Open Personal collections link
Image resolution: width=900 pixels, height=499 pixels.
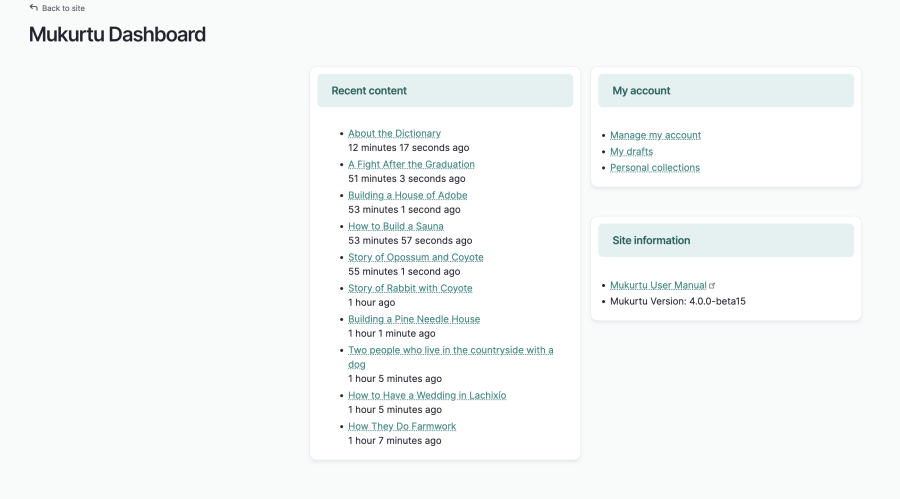(654, 168)
